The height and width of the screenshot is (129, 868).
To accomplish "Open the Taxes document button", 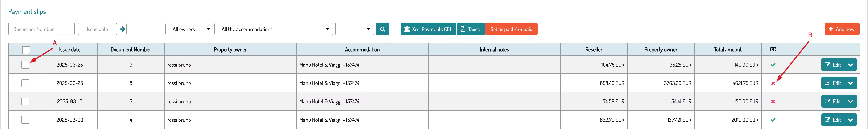I will point(470,29).
